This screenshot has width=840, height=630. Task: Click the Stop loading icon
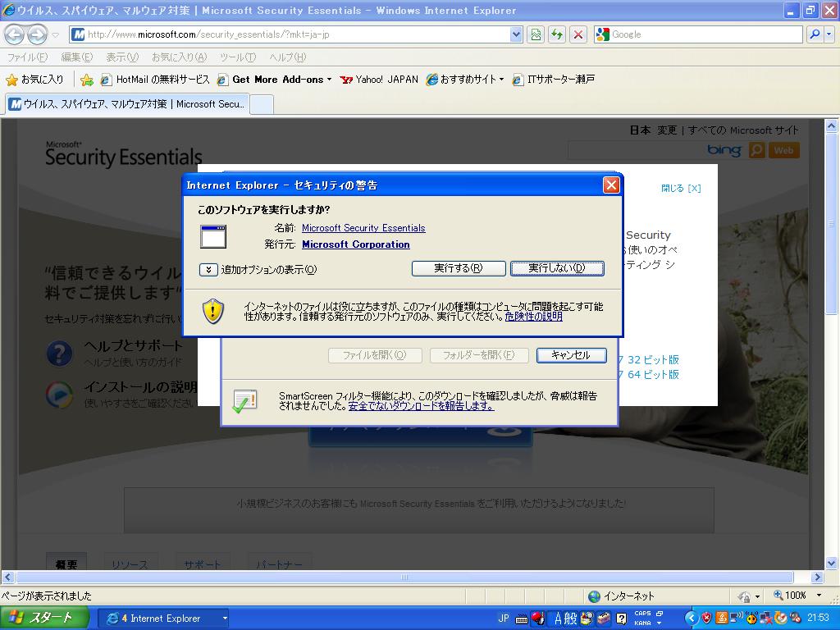tap(578, 34)
